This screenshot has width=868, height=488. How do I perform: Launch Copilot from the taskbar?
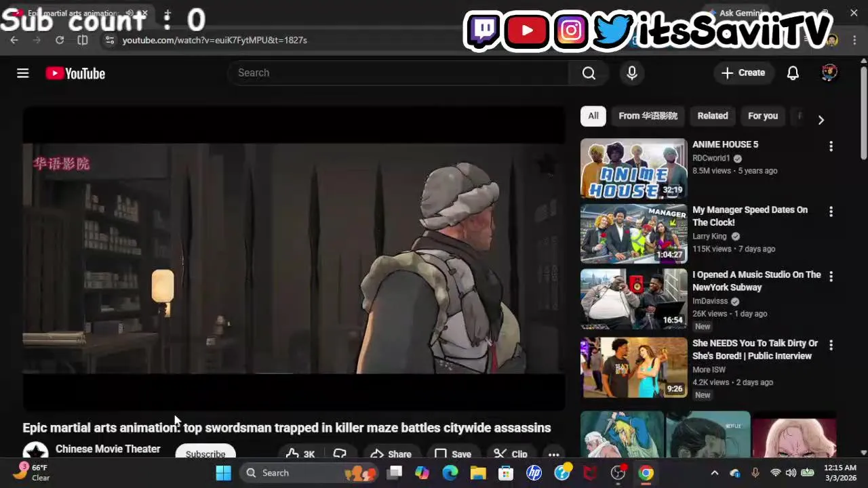pos(422,473)
